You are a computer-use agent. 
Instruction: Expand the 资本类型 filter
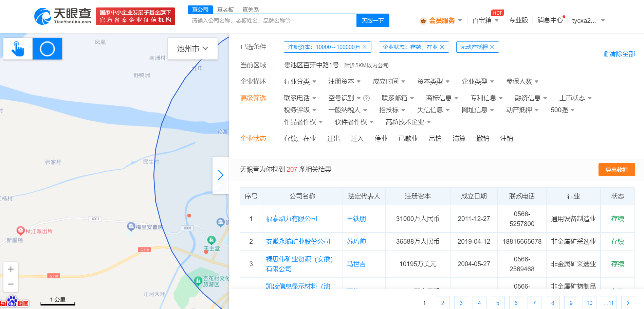433,82
